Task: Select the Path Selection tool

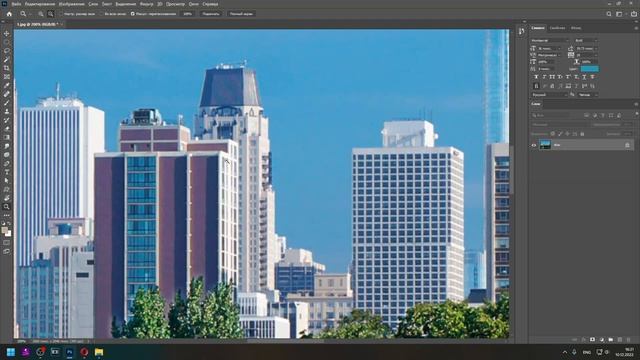Action: click(7, 181)
